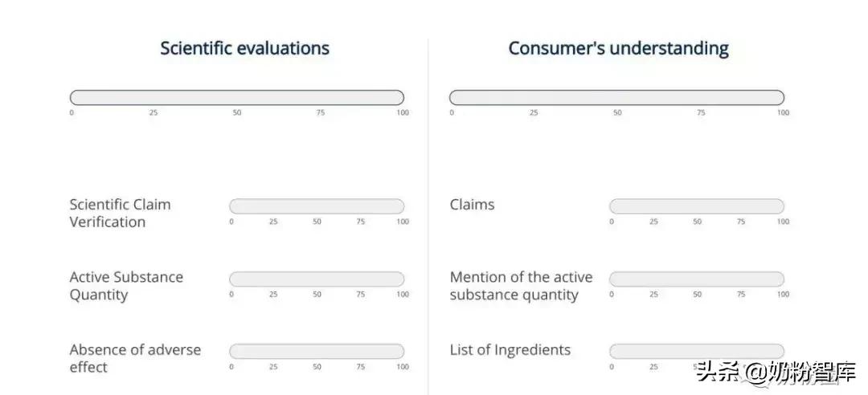868x395 pixels.
Task: Select the Claims label text
Action: click(x=472, y=205)
